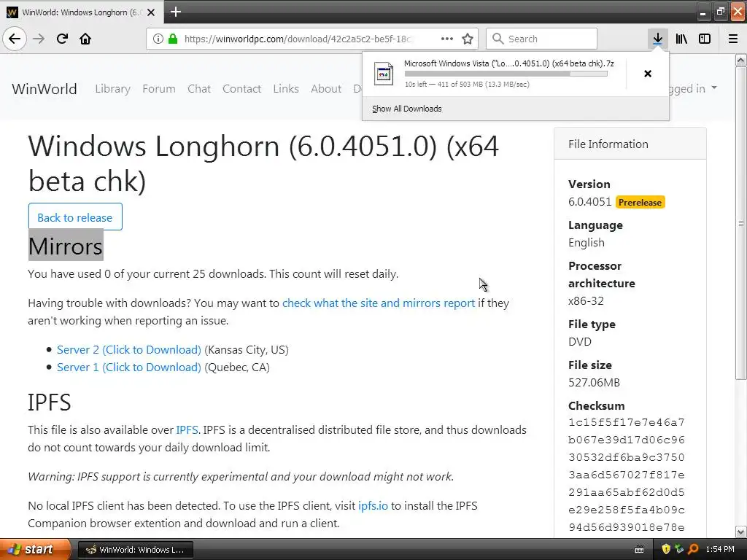Click in the Search input box

(x=541, y=39)
